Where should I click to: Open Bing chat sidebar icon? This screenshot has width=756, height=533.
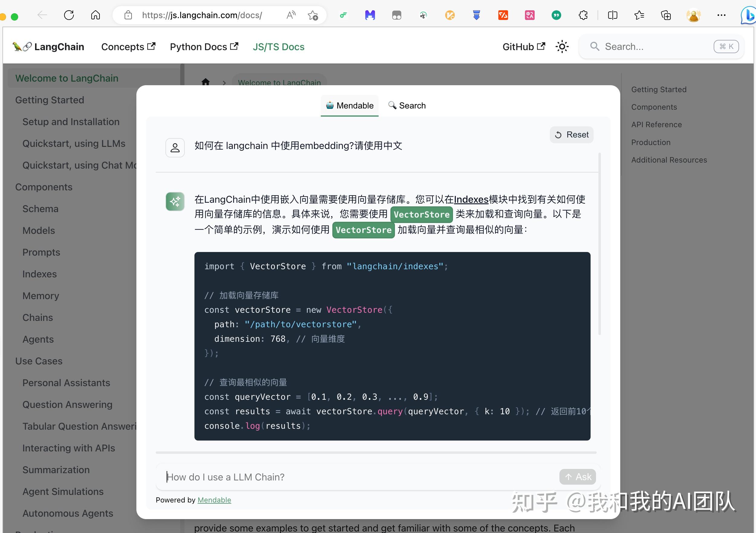coord(748,15)
